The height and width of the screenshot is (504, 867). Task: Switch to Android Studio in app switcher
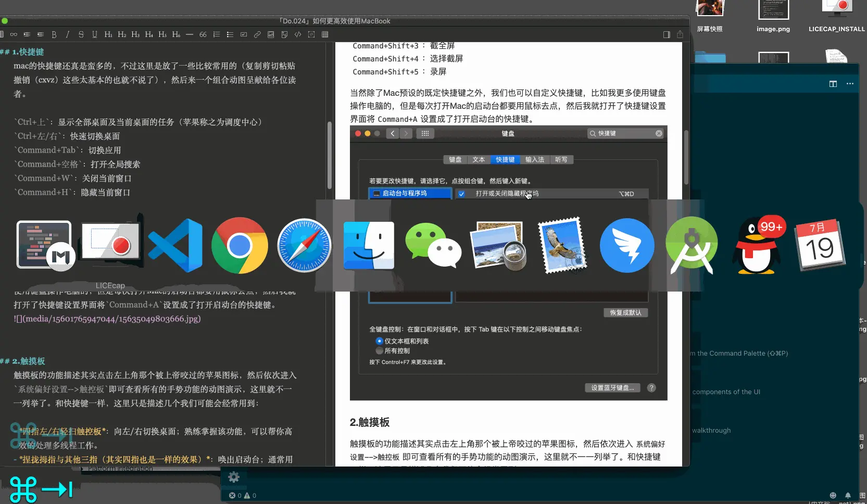(692, 245)
